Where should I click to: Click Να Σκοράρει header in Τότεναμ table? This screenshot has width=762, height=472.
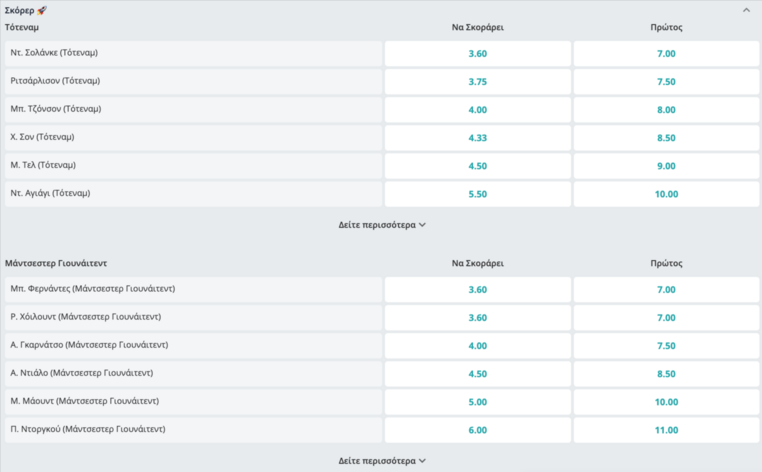coord(478,28)
